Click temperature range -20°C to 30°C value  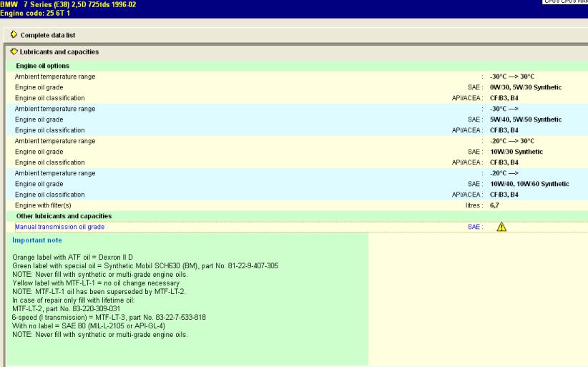pos(512,141)
